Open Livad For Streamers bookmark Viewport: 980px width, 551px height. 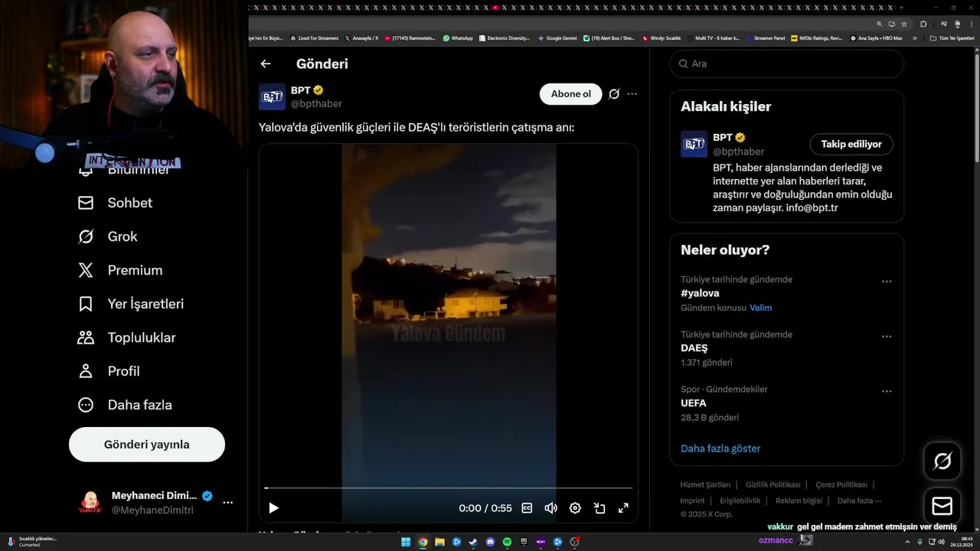point(314,38)
